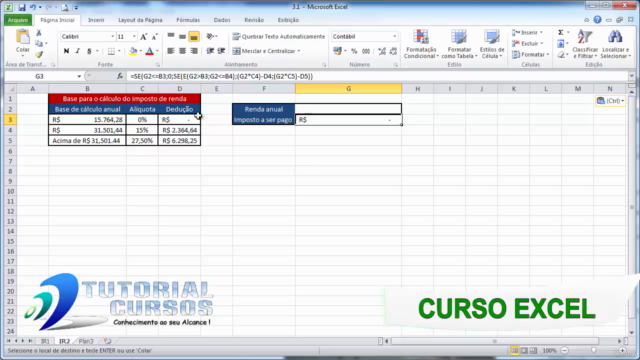640x360 pixels.
Task: Toggle underline formatting
Action: [x=89, y=51]
